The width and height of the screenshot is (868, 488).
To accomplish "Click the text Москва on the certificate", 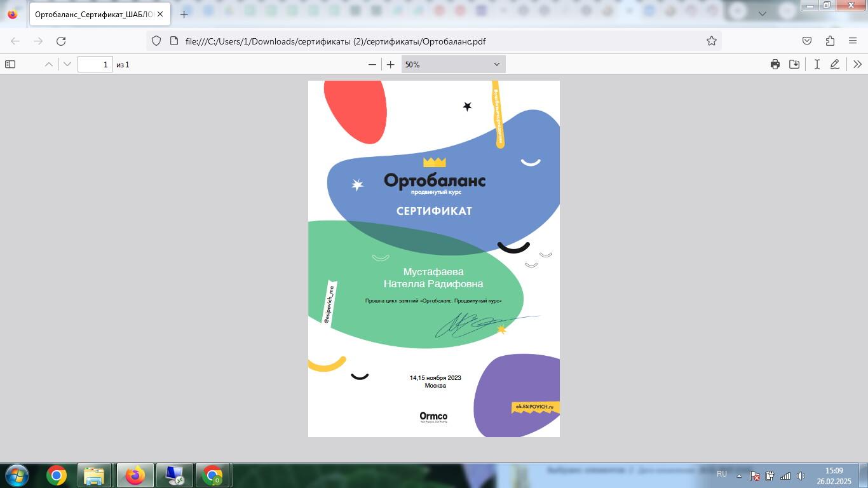I will [x=435, y=386].
